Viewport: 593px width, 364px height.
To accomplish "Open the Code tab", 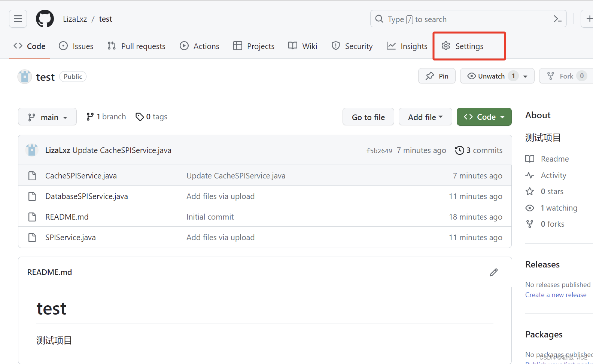I will [29, 46].
